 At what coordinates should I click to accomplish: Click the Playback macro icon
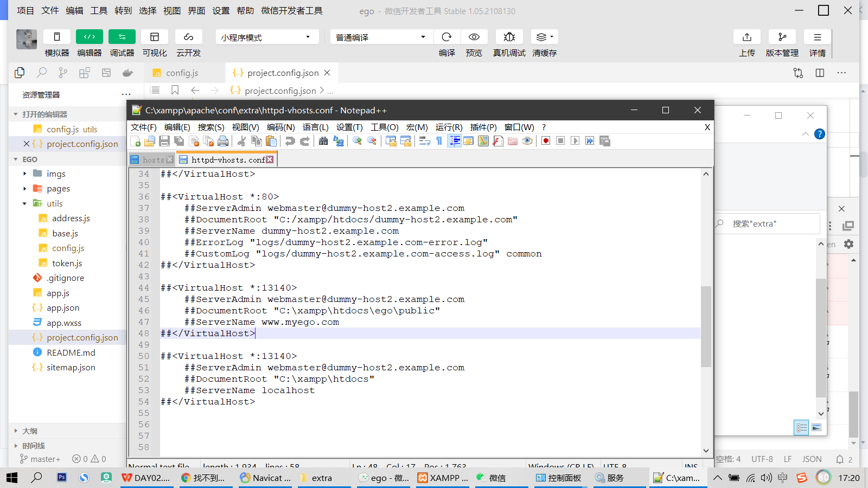click(x=575, y=141)
